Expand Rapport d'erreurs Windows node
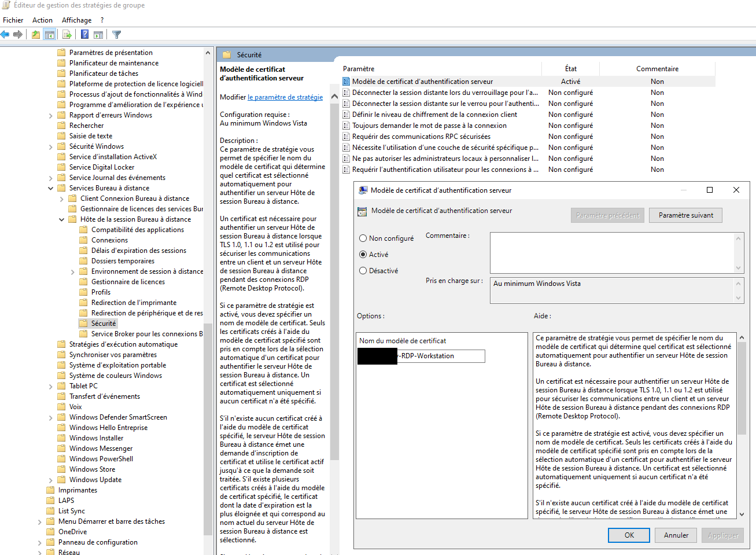Viewport: 756px width, 555px height. click(x=51, y=116)
